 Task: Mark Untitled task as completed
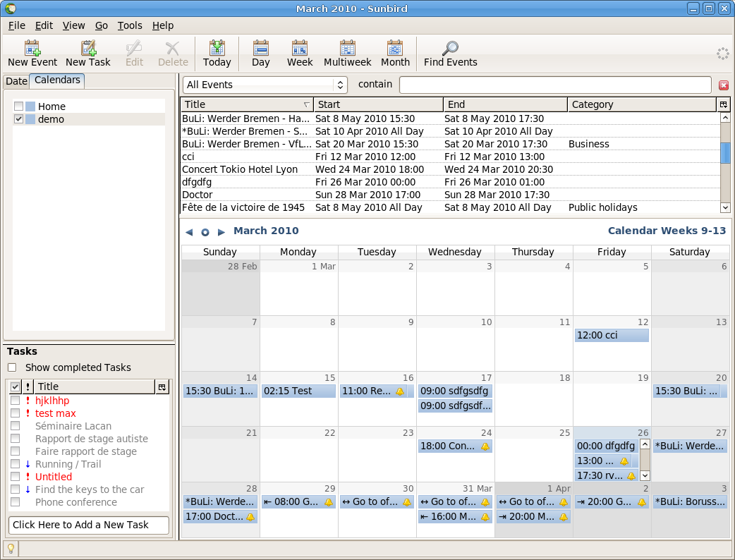click(x=15, y=476)
